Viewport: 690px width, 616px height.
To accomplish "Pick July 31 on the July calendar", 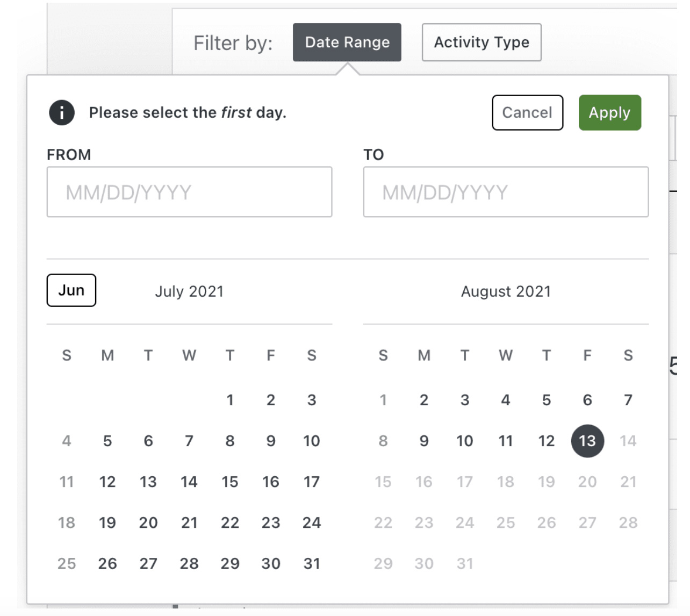I will point(312,563).
